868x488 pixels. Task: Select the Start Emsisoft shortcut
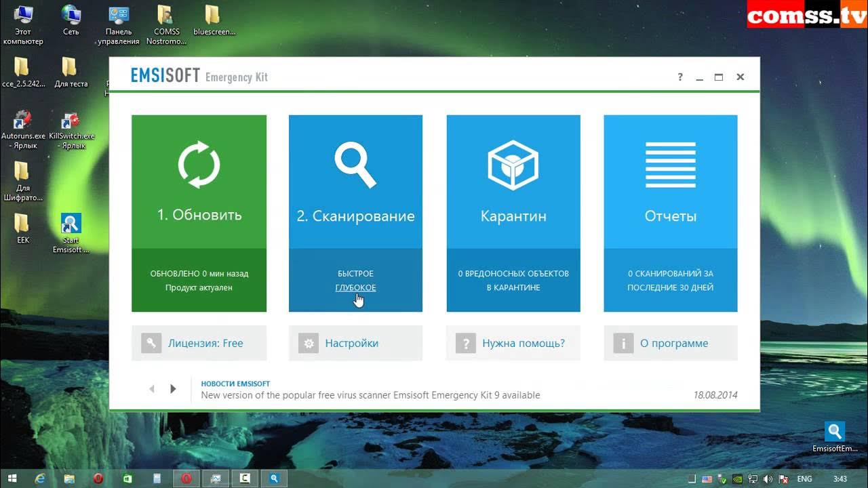(71, 233)
